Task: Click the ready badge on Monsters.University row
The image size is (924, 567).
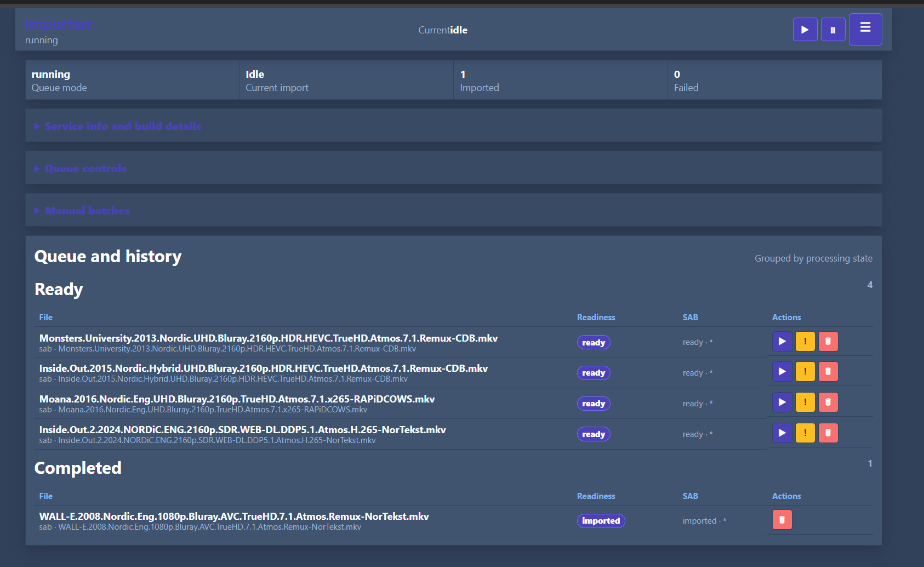Action: [594, 343]
